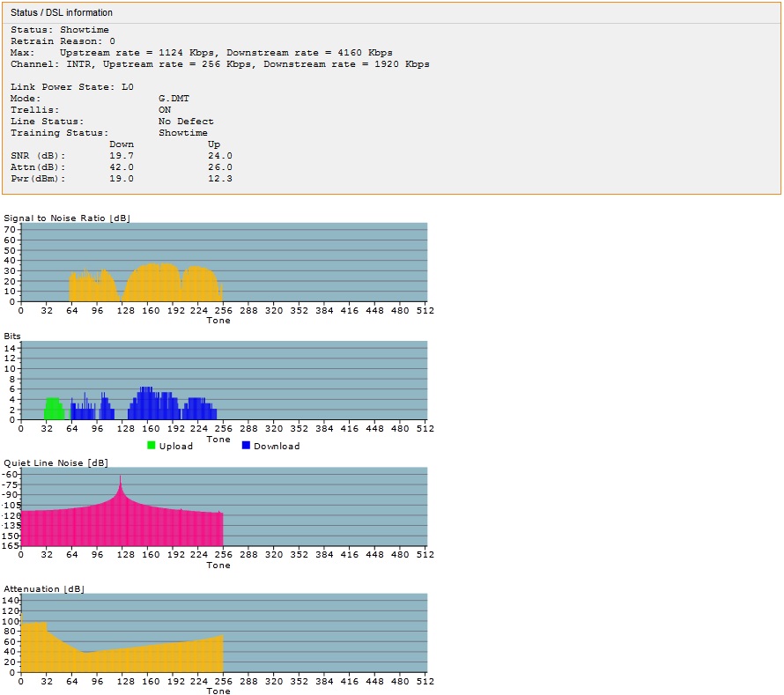
Task: Click the 'Down' column header
Action: [x=122, y=144]
